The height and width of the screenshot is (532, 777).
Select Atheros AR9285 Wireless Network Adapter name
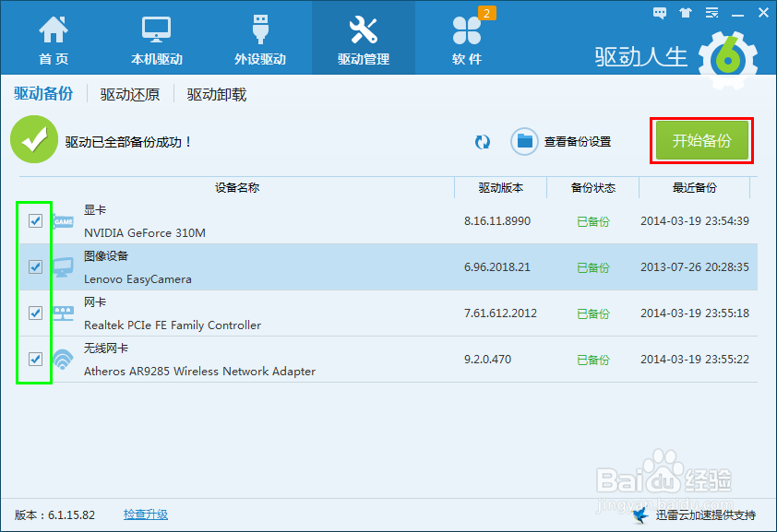click(199, 372)
